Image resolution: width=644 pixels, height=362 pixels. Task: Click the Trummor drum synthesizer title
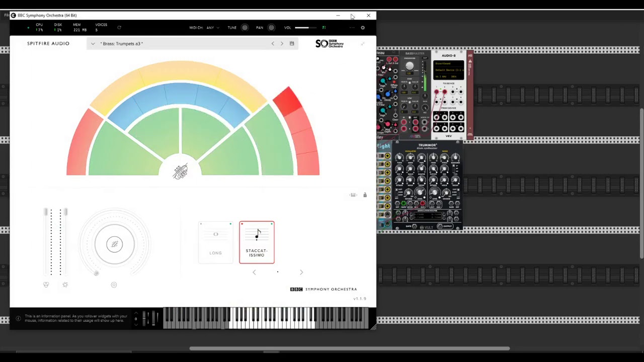click(427, 146)
